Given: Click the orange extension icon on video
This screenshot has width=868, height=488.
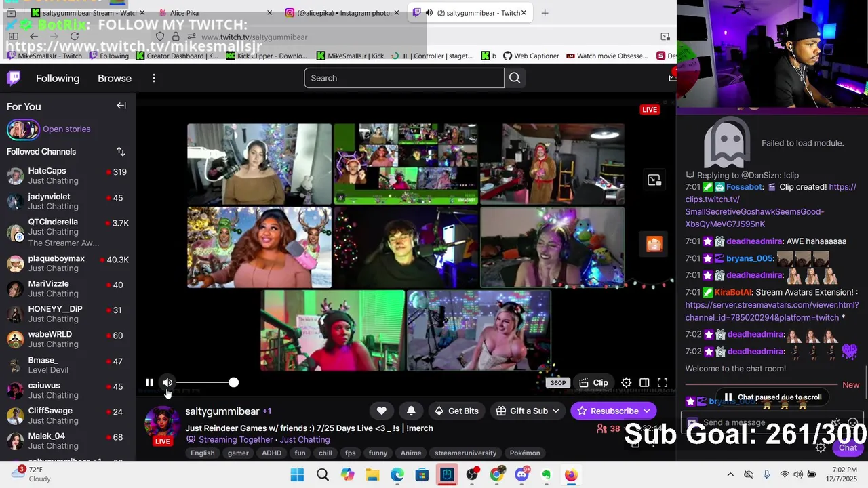Looking at the screenshot, I should click(x=654, y=245).
